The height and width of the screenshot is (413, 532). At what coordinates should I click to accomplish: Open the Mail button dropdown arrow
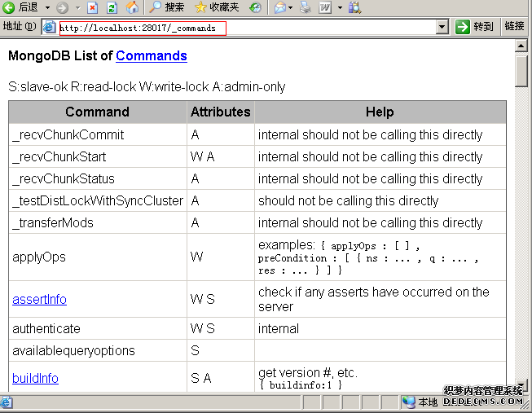tap(291, 7)
